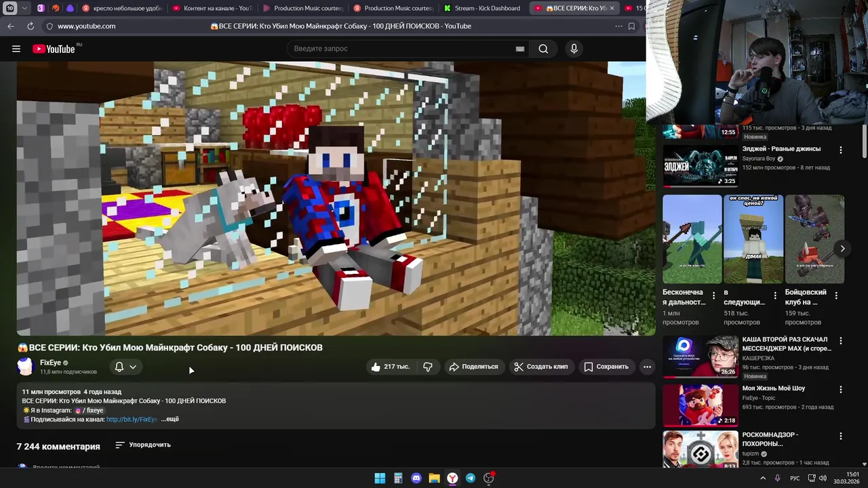The image size is (868, 488).
Task: Open menu for РОСКОМНАДЗОР - ПОХОРОНЫ video
Action: pyautogui.click(x=841, y=436)
